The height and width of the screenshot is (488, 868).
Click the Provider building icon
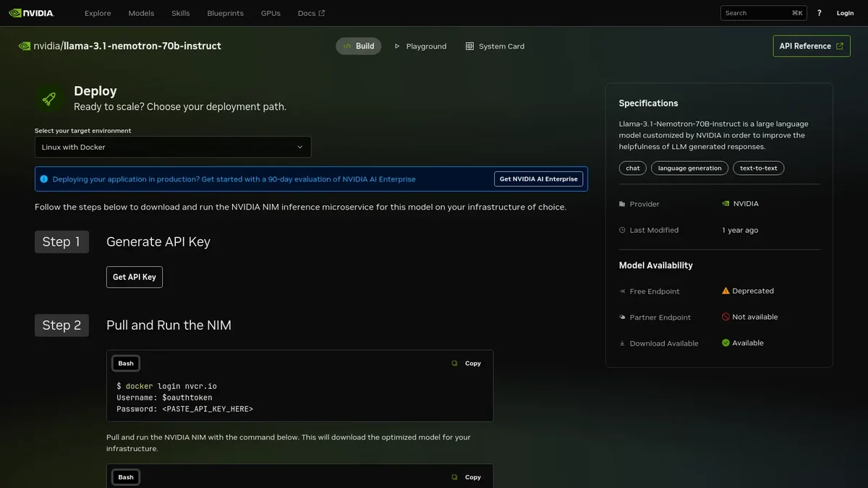click(x=622, y=204)
